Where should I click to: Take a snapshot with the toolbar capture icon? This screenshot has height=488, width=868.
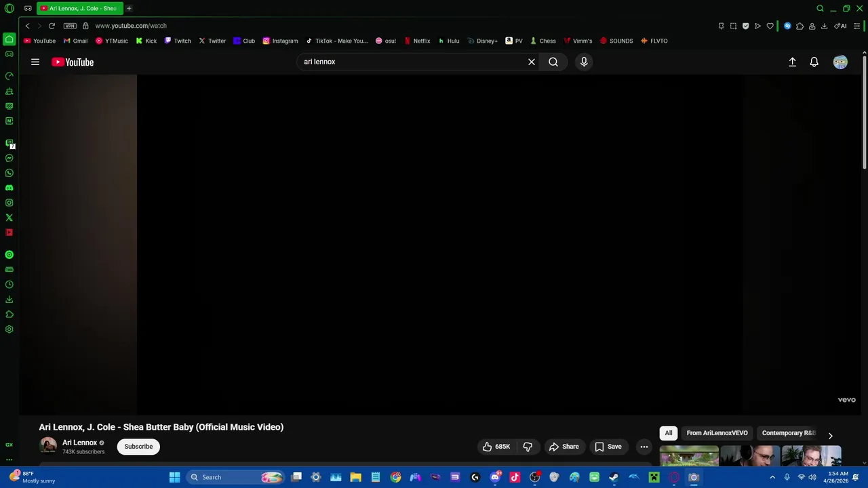(733, 26)
